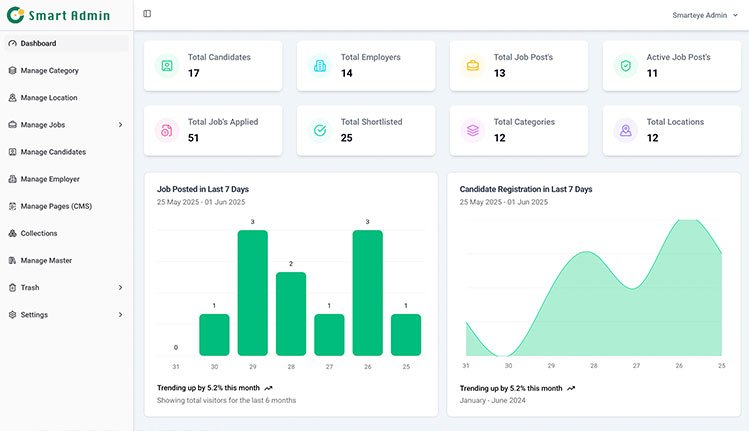Click the Total Job's Applied icon

(x=167, y=130)
